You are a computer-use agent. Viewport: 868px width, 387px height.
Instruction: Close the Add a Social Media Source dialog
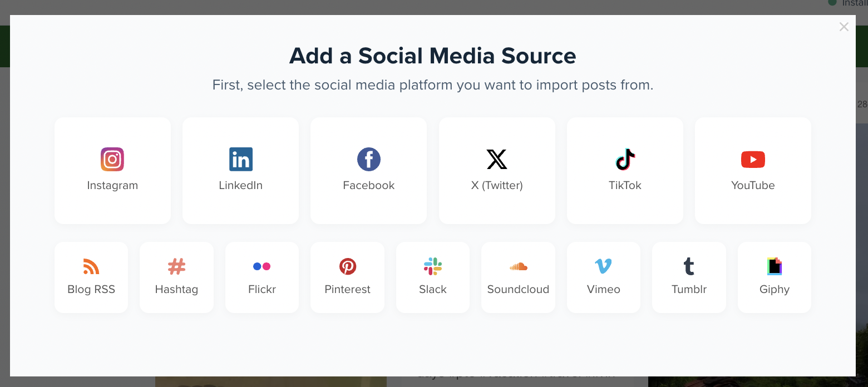pos(844,27)
